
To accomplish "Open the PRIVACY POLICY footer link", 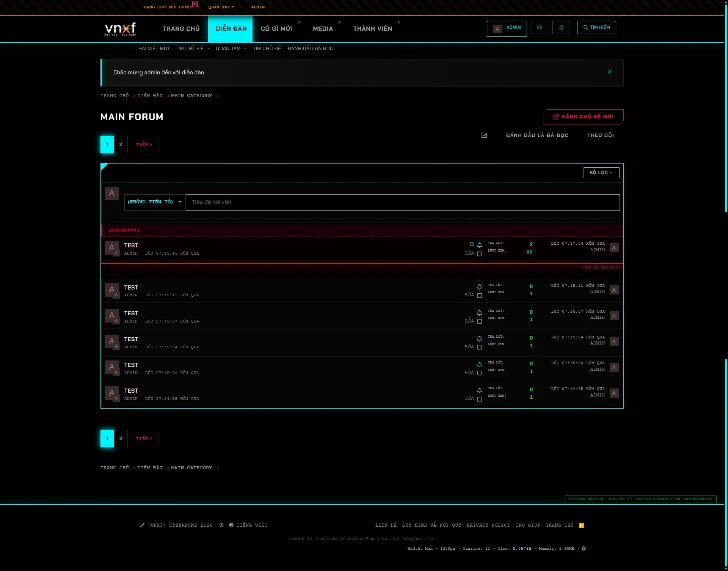I will (488, 525).
